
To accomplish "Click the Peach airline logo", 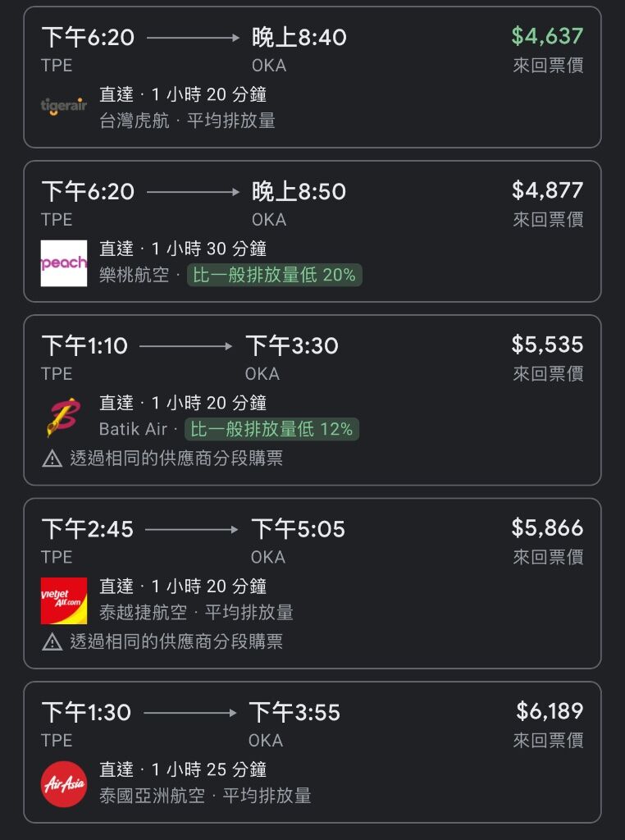I will point(64,263).
